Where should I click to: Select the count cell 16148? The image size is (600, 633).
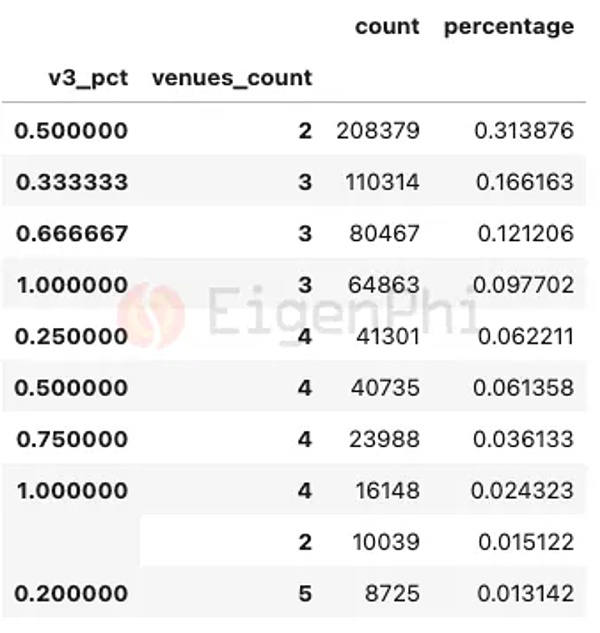[385, 491]
